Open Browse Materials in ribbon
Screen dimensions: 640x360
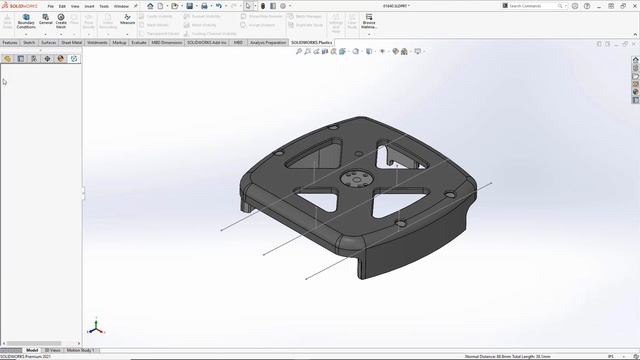[x=369, y=21]
